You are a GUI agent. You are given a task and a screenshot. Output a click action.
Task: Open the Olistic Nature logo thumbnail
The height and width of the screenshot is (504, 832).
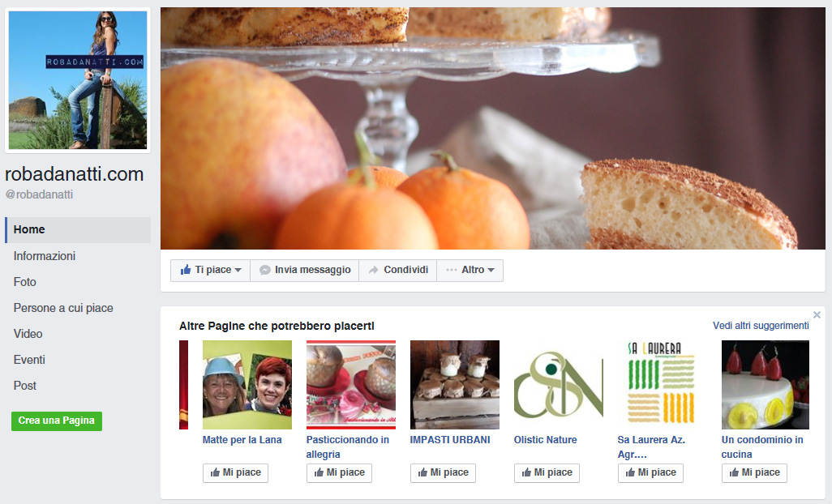click(559, 385)
